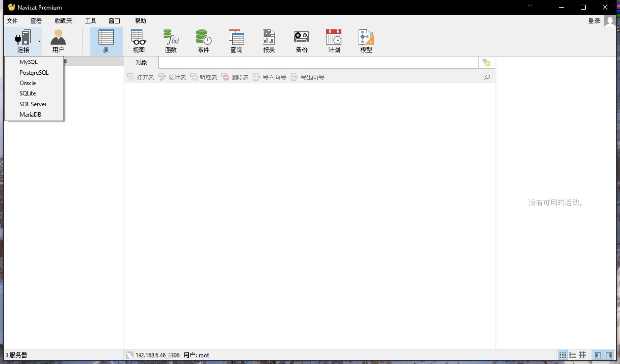This screenshot has height=364, width=620.
Task: Click the '3 服务器' status bar text
Action: click(16, 355)
